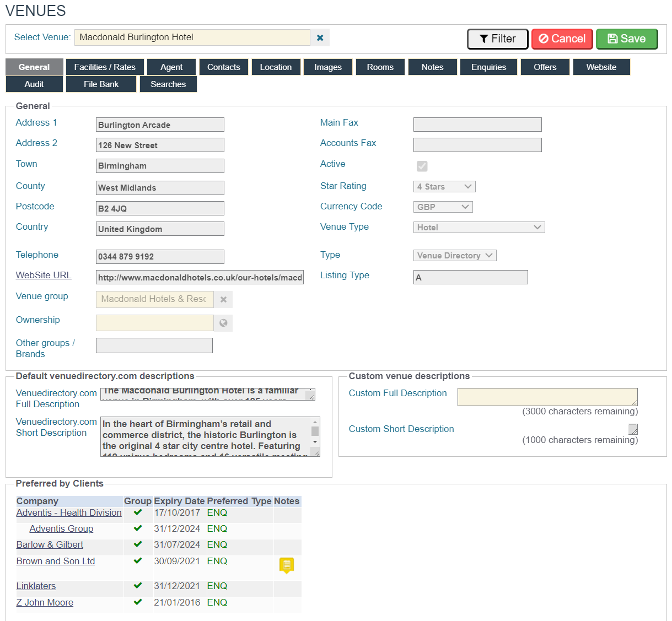Click the Town field containing Birmingham

pyautogui.click(x=160, y=166)
